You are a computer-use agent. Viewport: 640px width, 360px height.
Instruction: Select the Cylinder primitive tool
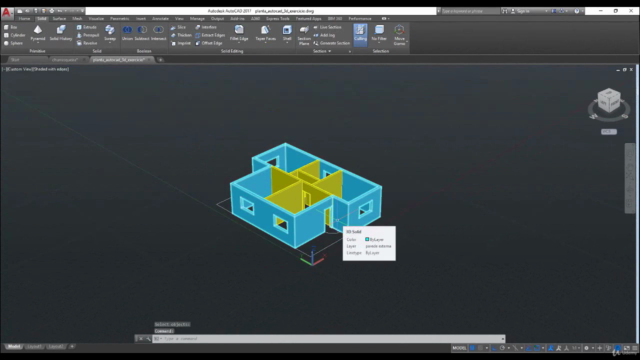[x=14, y=35]
